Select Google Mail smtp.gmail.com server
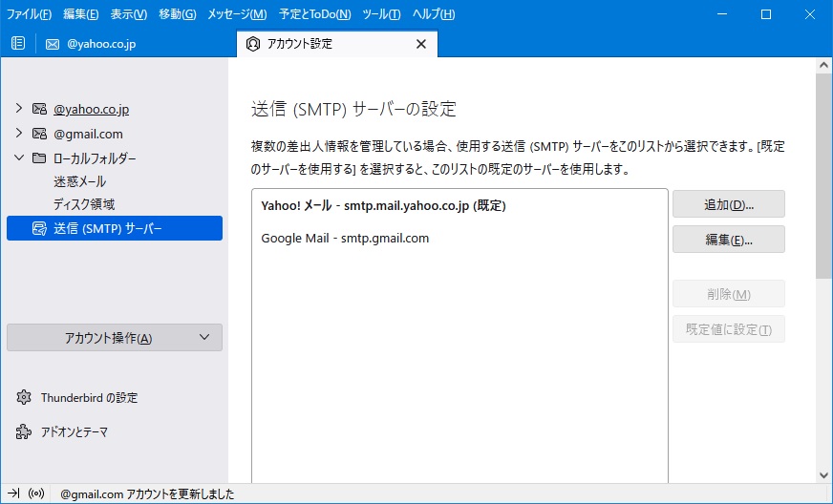This screenshot has width=833, height=504. (345, 238)
